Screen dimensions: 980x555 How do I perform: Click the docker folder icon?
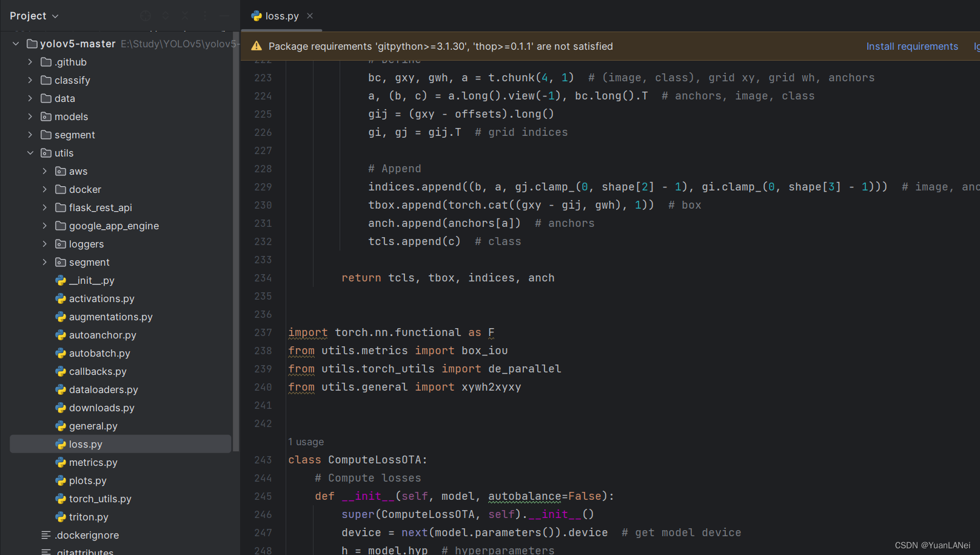point(61,189)
